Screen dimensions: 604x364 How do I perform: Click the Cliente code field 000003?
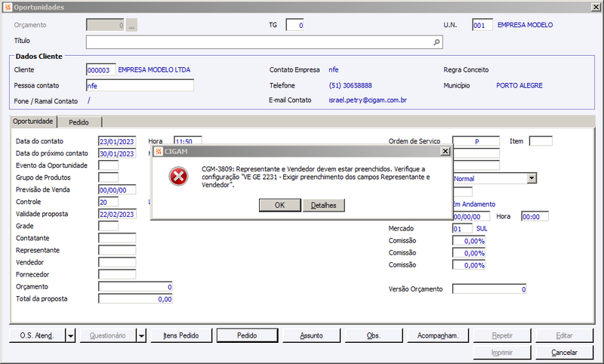coord(101,70)
